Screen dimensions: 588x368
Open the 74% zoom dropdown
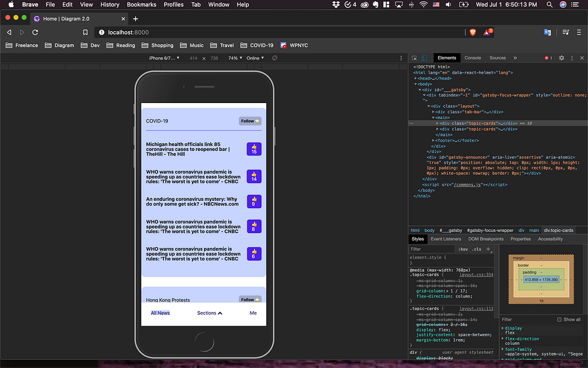[235, 58]
